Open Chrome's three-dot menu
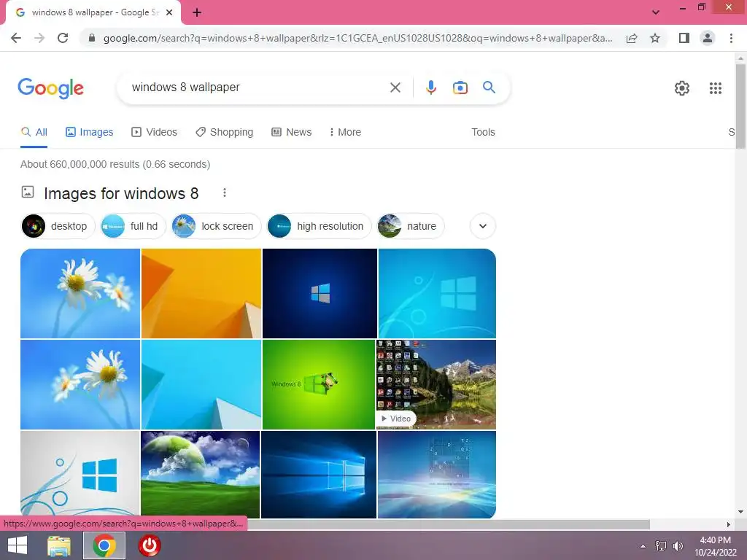747x560 pixels. click(731, 38)
